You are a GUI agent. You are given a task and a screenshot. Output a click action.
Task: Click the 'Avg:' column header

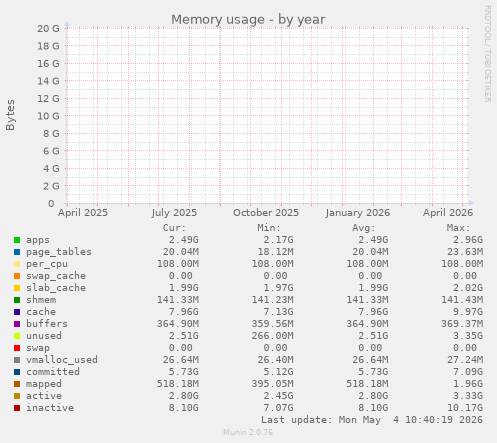[364, 228]
